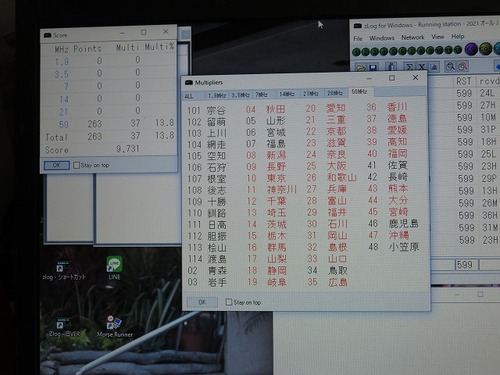Switch to the 28MHz tab
Viewport: 500px width, 375px height.
click(335, 93)
